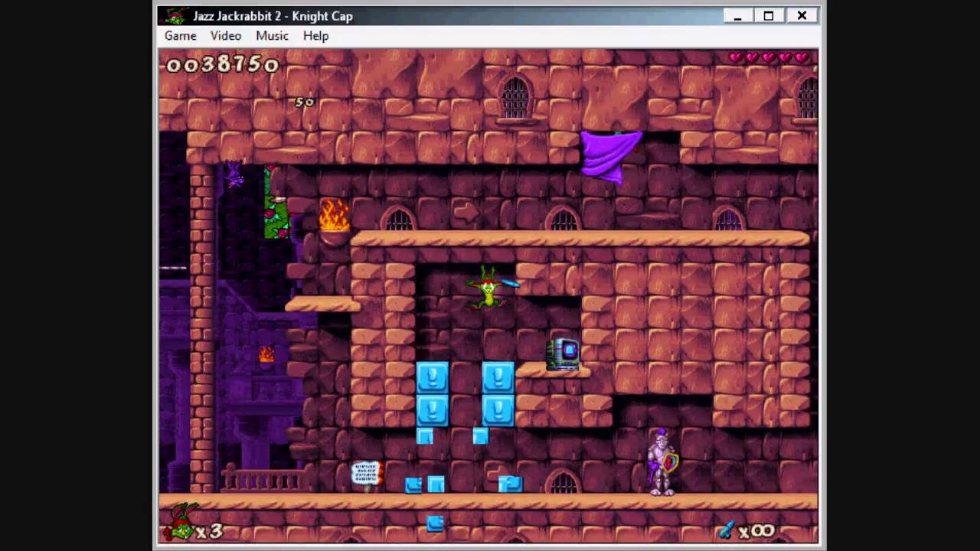Click the small flame in purple background
Viewport: 980px width, 551px height.
click(266, 354)
